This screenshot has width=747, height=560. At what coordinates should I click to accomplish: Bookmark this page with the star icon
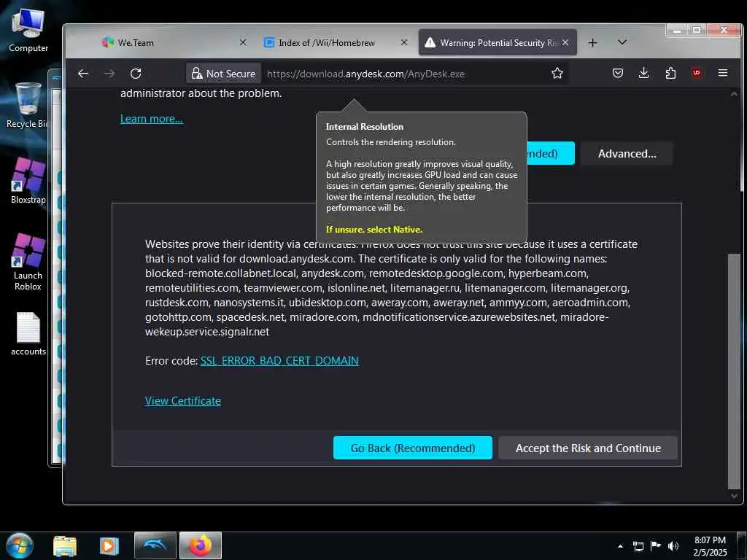pos(557,73)
